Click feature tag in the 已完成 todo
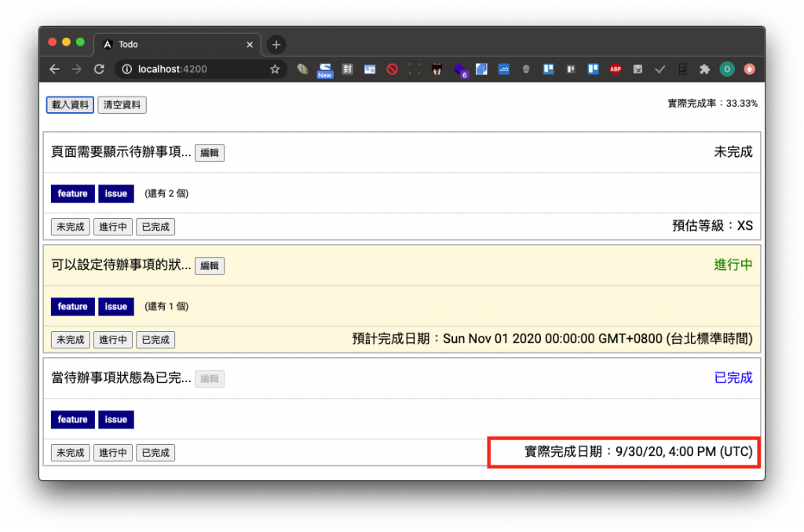Screen dimensions: 804x532 coord(73,419)
